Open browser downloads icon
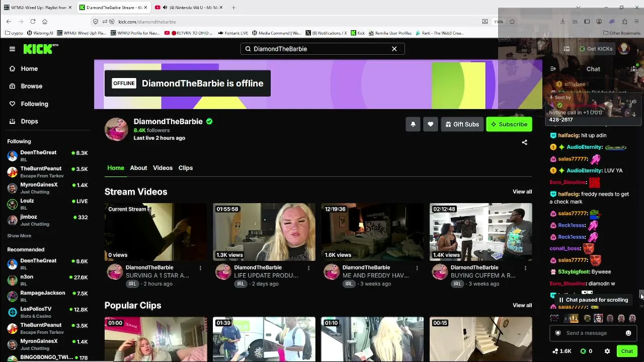This screenshot has height=362, width=644. coord(562,22)
